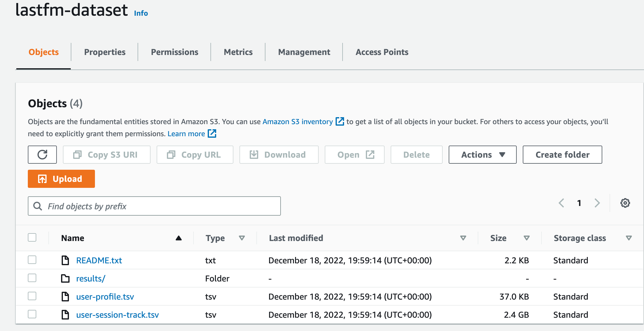Select the user-session-track.tsv checkbox
The image size is (644, 331).
click(x=32, y=314)
